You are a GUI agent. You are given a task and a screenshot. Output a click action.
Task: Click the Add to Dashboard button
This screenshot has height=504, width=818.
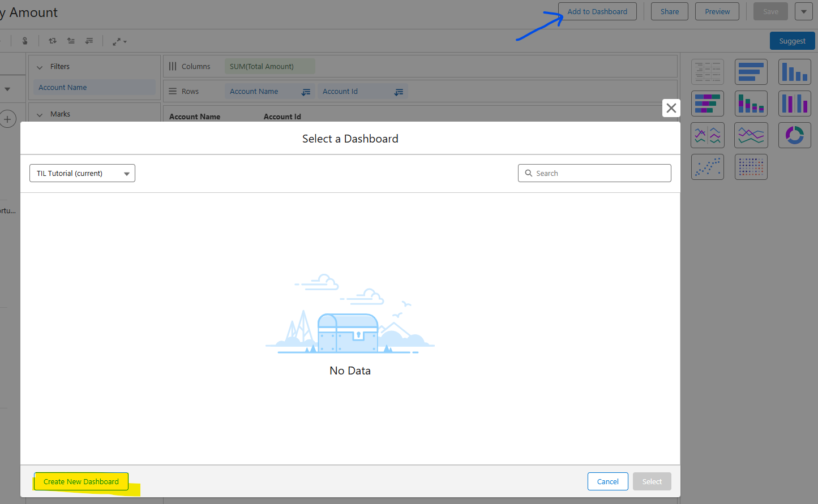tap(597, 11)
